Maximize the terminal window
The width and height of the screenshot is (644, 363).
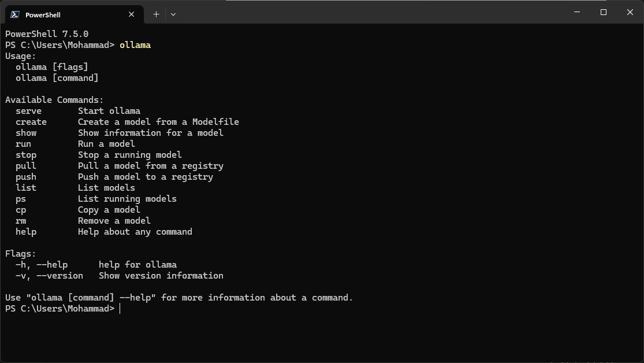(604, 12)
